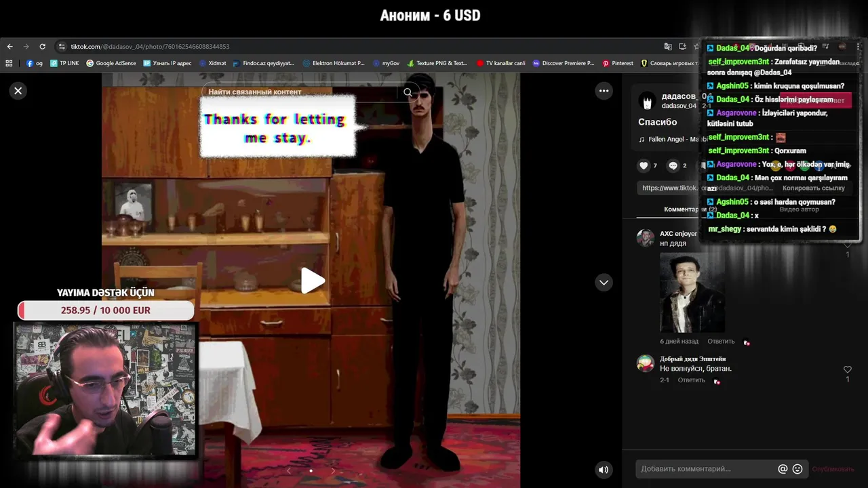Click the 258.95 / 10 000 EUR donation bar
Viewport: 868px width, 488px height.
pyautogui.click(x=106, y=310)
